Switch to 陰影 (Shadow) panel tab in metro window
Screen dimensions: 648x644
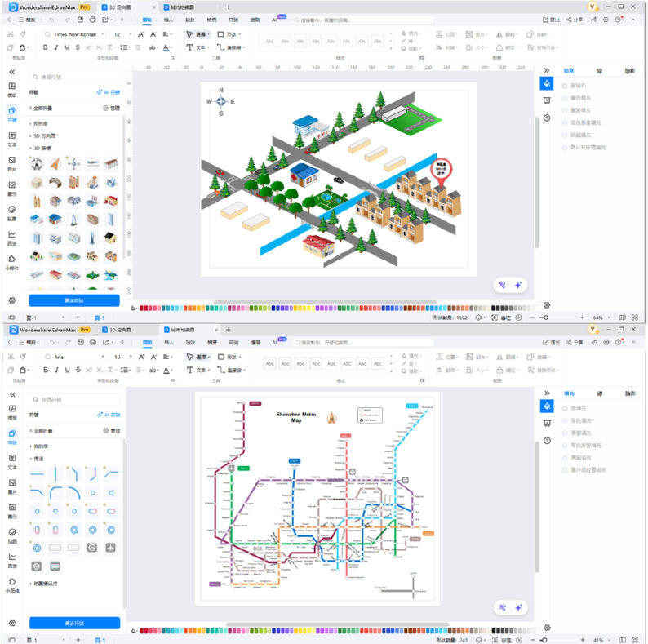[x=630, y=393]
